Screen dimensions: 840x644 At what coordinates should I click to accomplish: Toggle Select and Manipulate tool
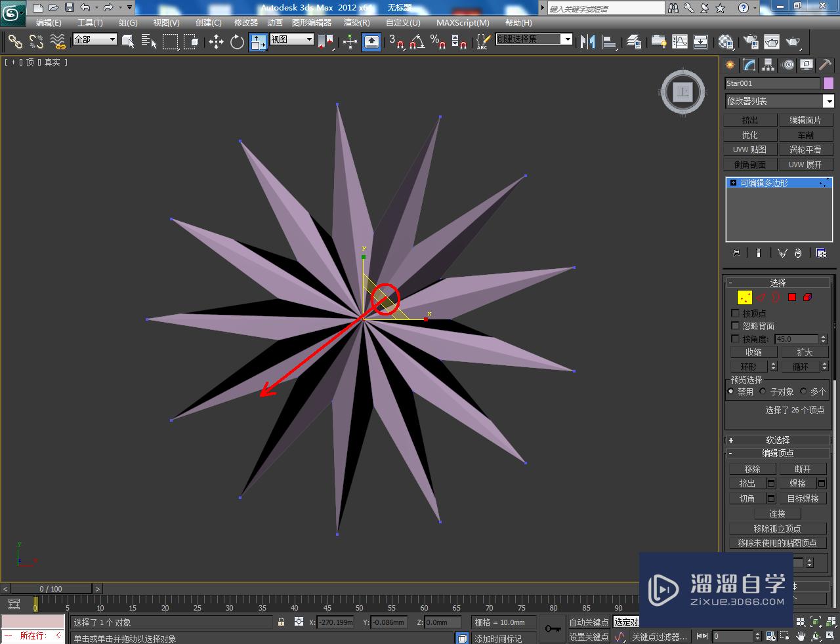(350, 42)
